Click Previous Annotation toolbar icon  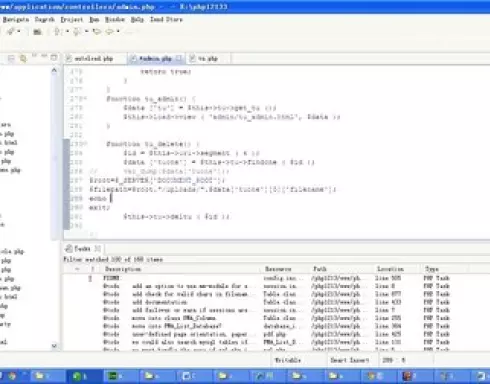[x=77, y=32]
